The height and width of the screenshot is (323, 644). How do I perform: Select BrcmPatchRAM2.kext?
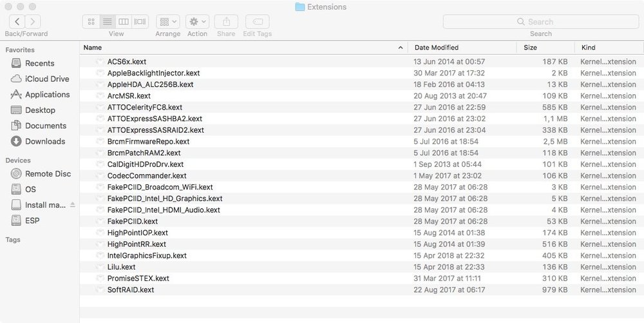click(144, 153)
